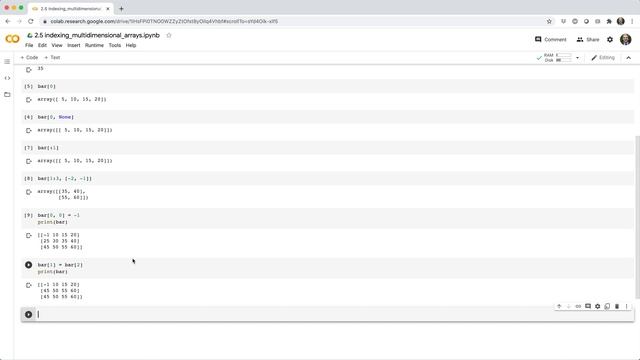This screenshot has height=360, width=640.
Task: Open Colab settings gear
Action: [x=610, y=40]
